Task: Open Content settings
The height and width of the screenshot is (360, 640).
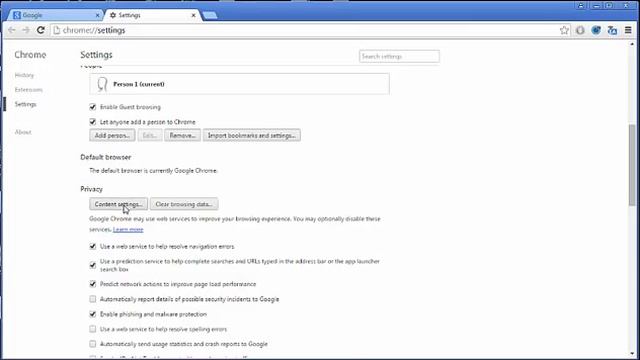Action: [x=118, y=204]
